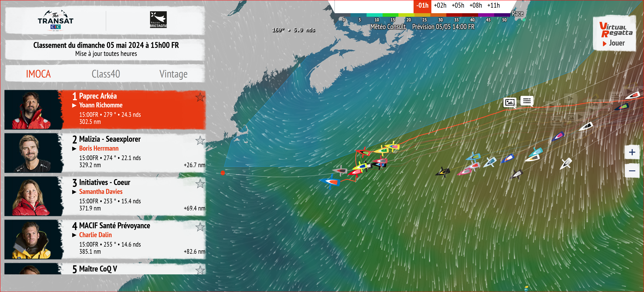
Task: Toggle favorite star for Malizia - Seaexplorer
Action: pyautogui.click(x=200, y=140)
